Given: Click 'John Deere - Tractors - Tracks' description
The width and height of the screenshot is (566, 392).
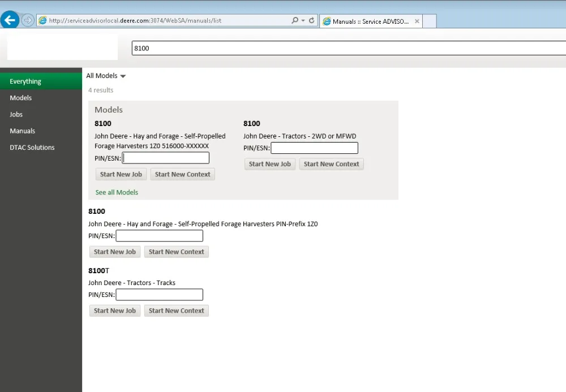Looking at the screenshot, I should point(132,283).
